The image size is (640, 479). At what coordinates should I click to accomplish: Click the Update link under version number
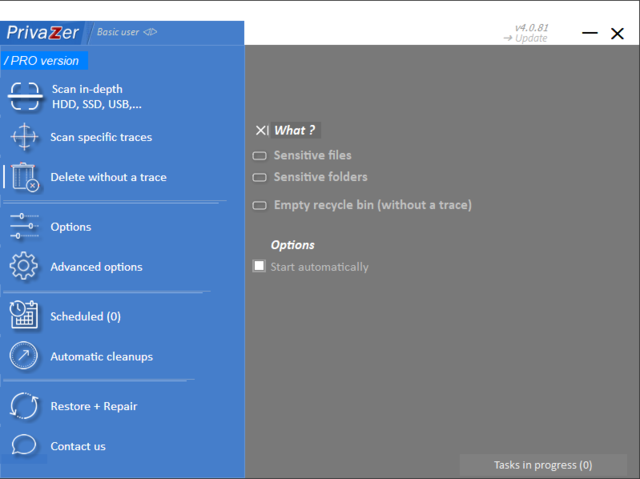click(526, 38)
